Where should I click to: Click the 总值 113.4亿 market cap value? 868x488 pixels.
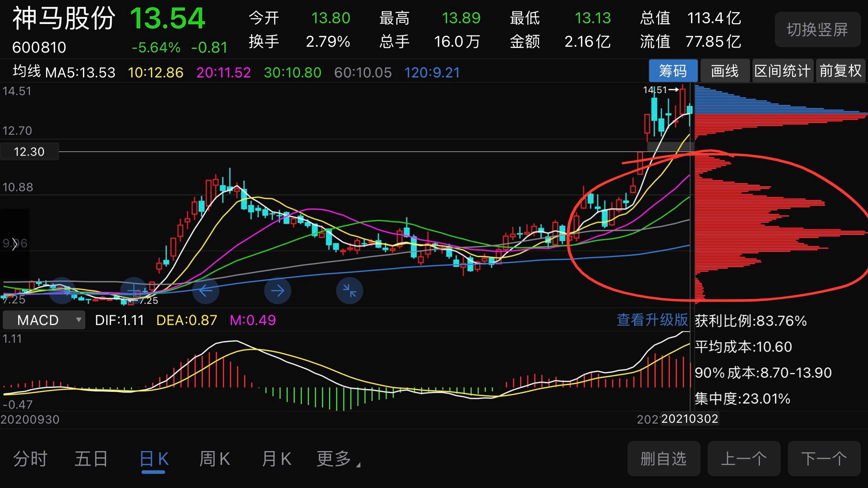click(x=691, y=18)
